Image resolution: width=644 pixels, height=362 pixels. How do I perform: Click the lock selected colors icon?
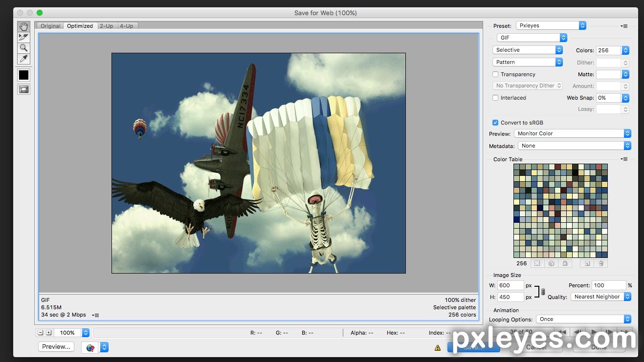565,263
